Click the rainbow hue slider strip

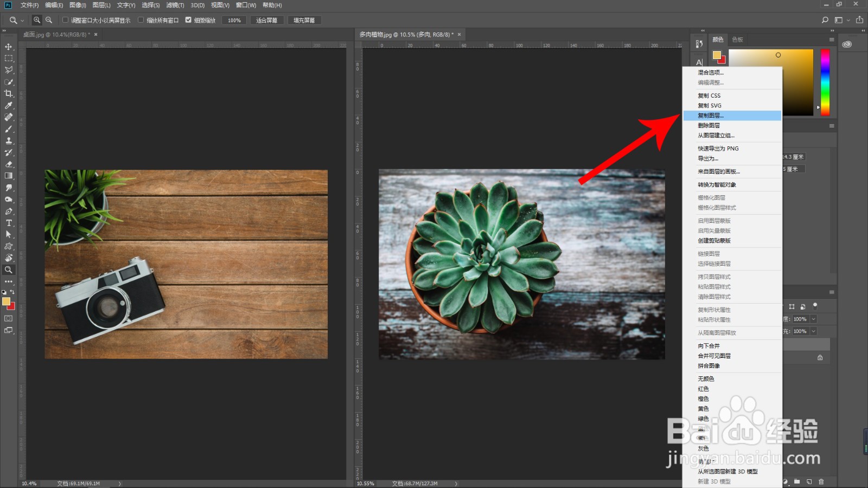coord(825,82)
